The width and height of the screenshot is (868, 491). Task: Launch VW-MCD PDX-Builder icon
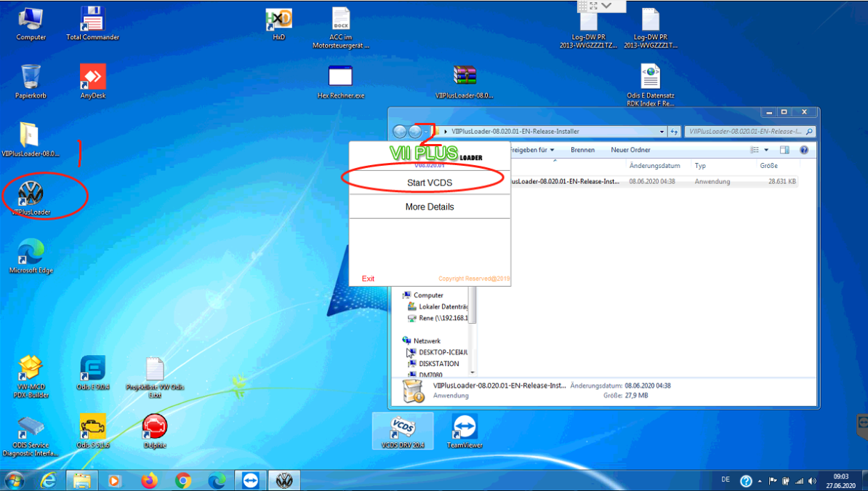pyautogui.click(x=31, y=371)
